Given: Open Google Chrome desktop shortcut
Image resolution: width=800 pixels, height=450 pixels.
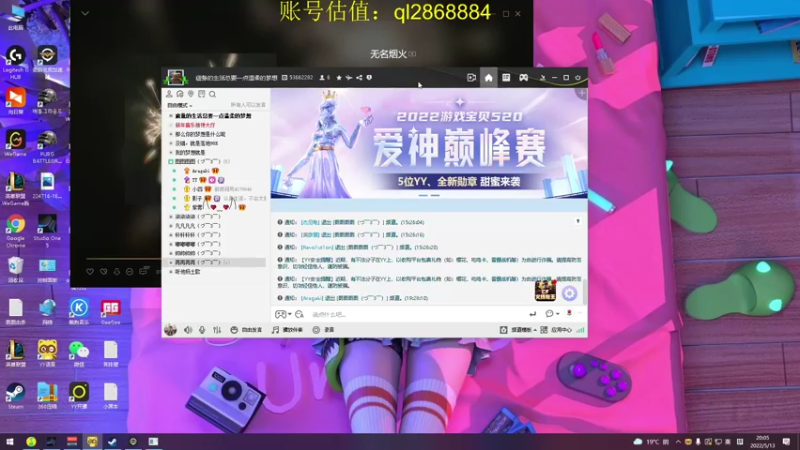Looking at the screenshot, I should 15,231.
